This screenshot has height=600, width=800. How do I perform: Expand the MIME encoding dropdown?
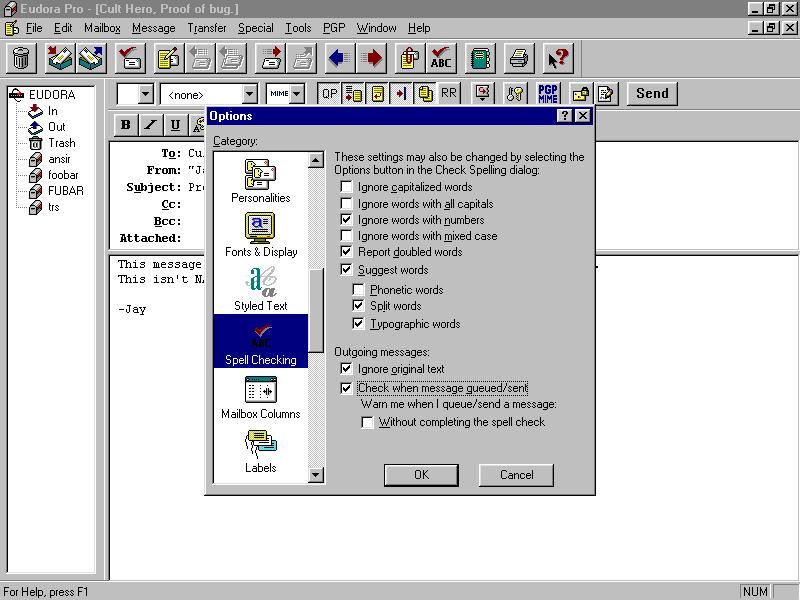pos(297,94)
